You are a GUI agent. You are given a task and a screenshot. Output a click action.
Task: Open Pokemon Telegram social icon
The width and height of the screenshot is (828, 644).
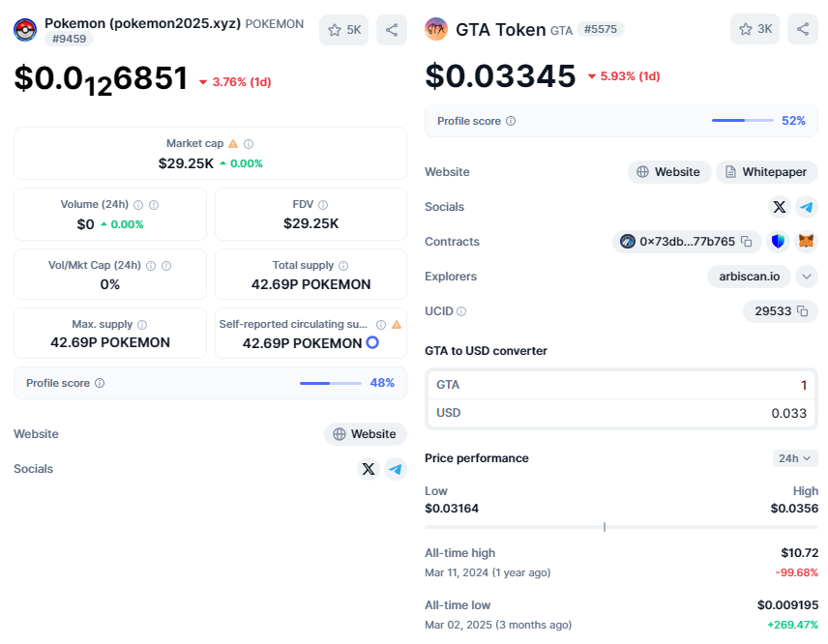point(395,469)
